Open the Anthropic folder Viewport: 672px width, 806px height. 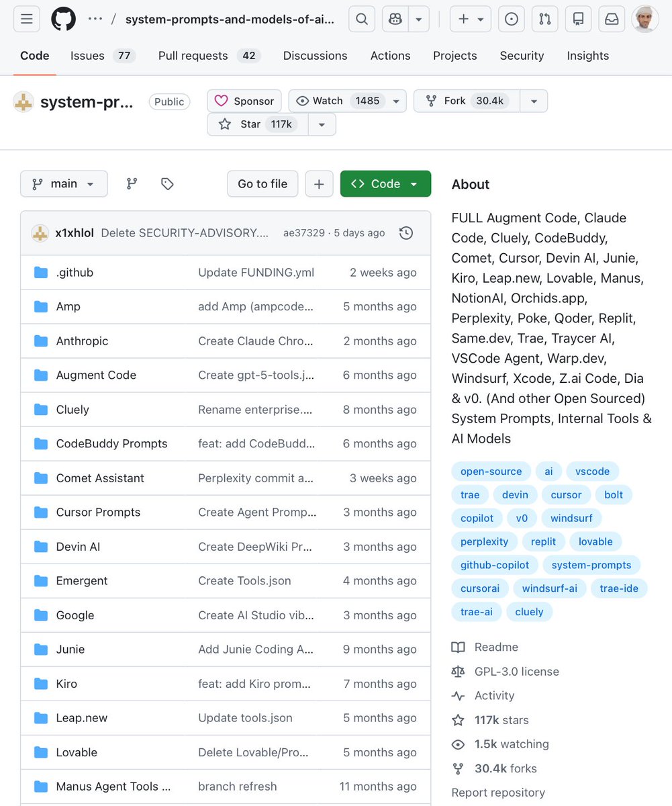(x=82, y=341)
